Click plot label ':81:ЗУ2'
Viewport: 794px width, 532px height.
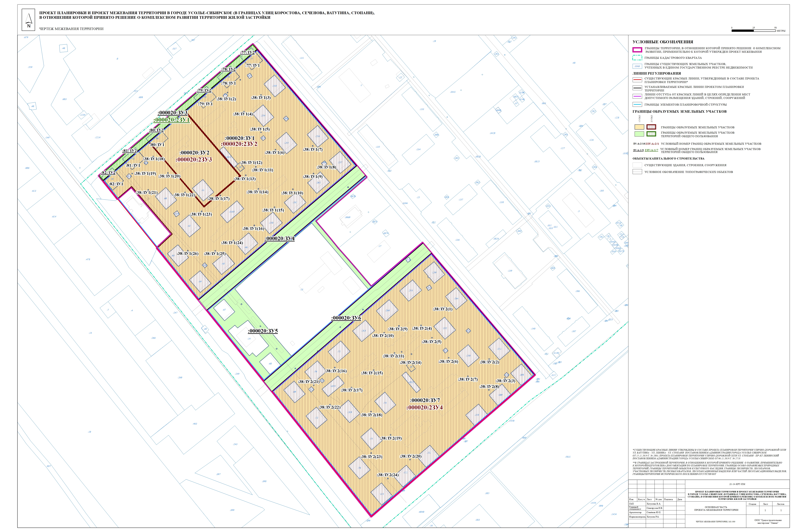point(130,151)
